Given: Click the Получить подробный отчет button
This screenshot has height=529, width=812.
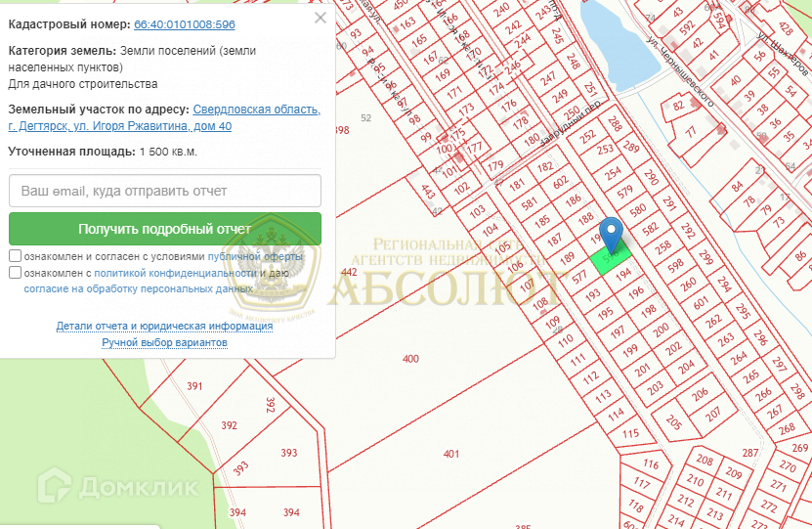Looking at the screenshot, I should pyautogui.click(x=165, y=229).
